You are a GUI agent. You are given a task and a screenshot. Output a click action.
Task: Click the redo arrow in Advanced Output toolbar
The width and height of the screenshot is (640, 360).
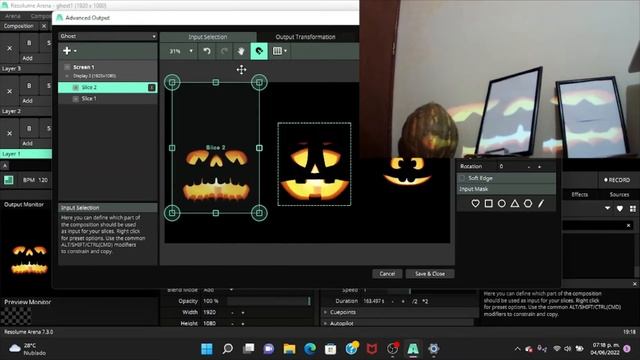pyautogui.click(x=224, y=51)
